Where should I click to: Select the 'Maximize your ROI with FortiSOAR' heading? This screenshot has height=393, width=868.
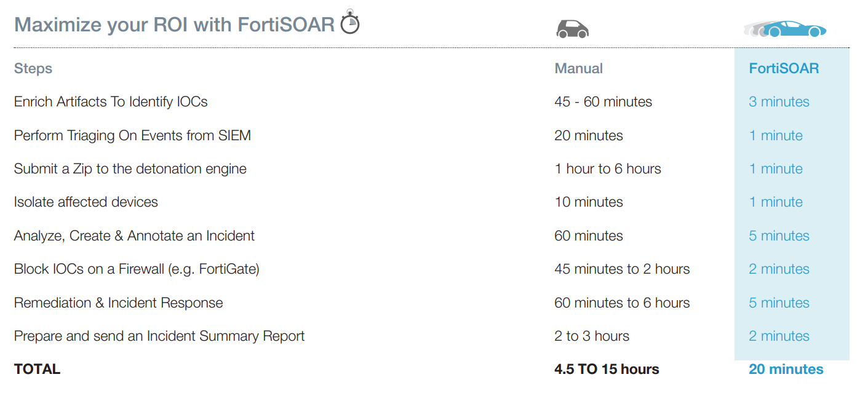click(174, 25)
